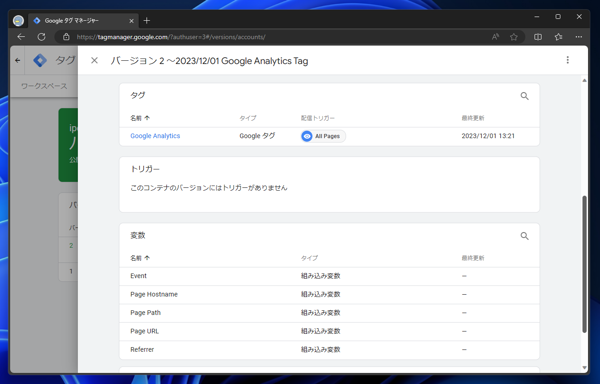Open the version panel three-dot menu

pos(567,60)
